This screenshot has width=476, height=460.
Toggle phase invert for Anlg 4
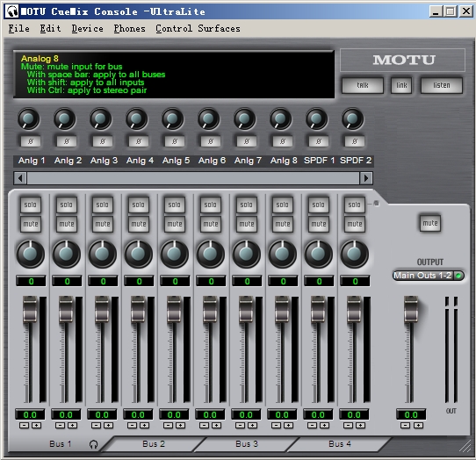point(139,141)
